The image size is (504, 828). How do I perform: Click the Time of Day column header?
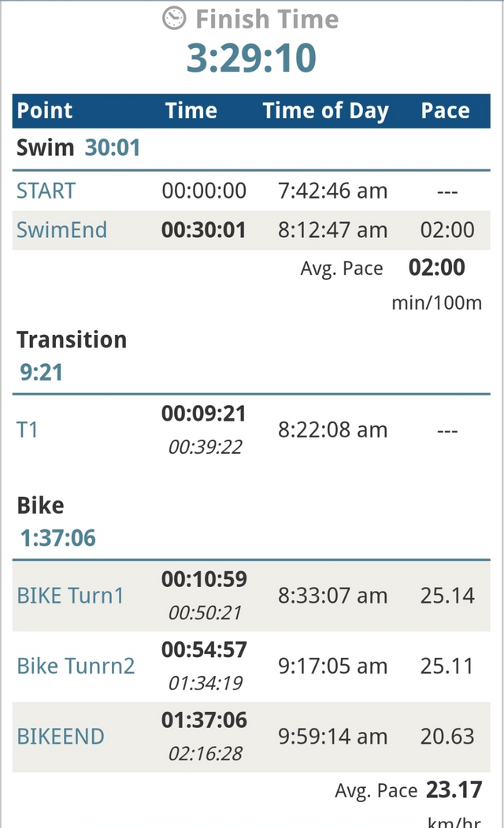coord(326,111)
